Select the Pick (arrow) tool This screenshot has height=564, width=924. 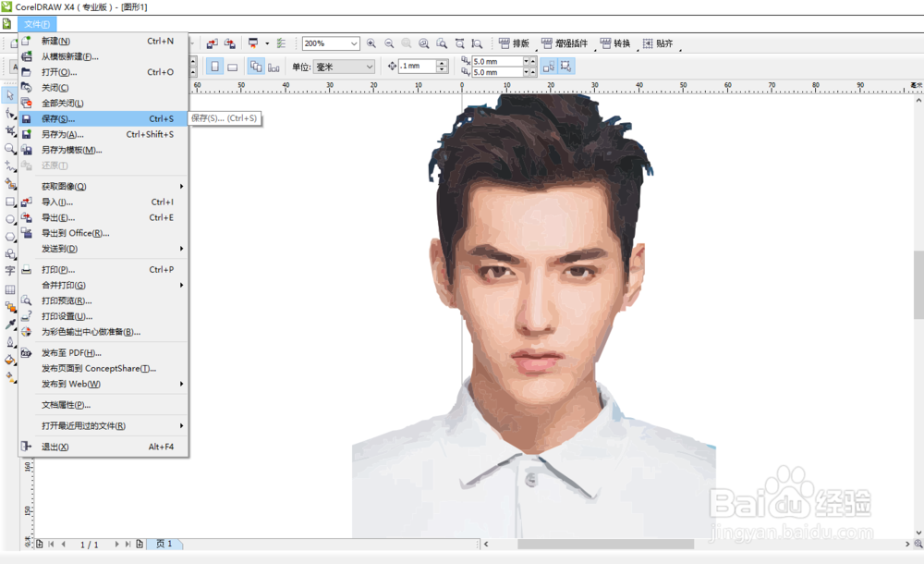(10, 95)
